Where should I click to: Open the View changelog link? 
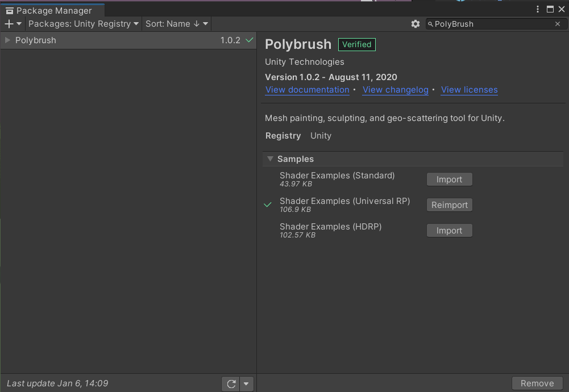click(396, 90)
